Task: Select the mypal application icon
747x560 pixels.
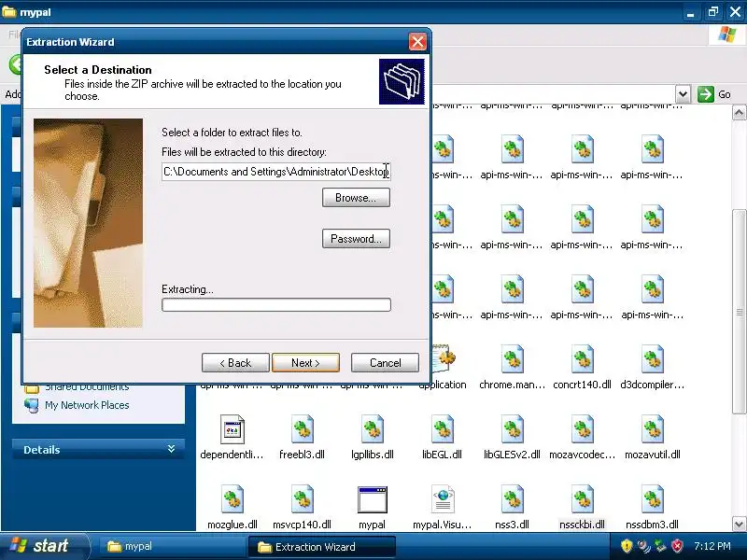Action: [372, 499]
